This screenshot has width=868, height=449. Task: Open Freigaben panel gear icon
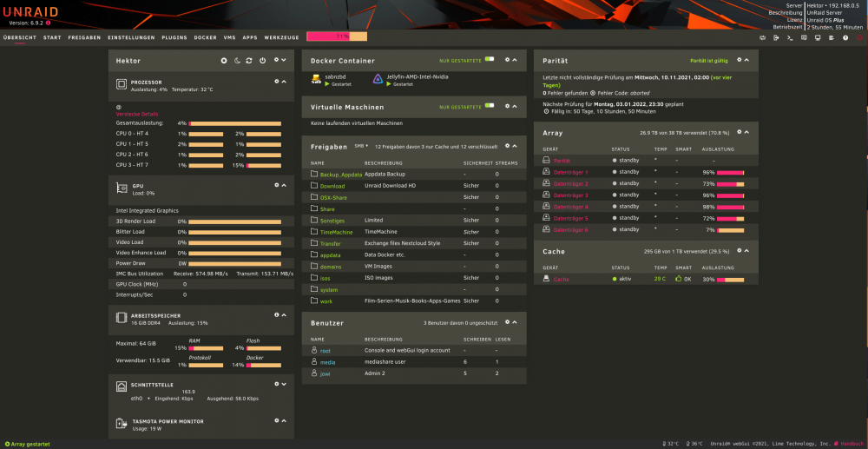click(507, 146)
